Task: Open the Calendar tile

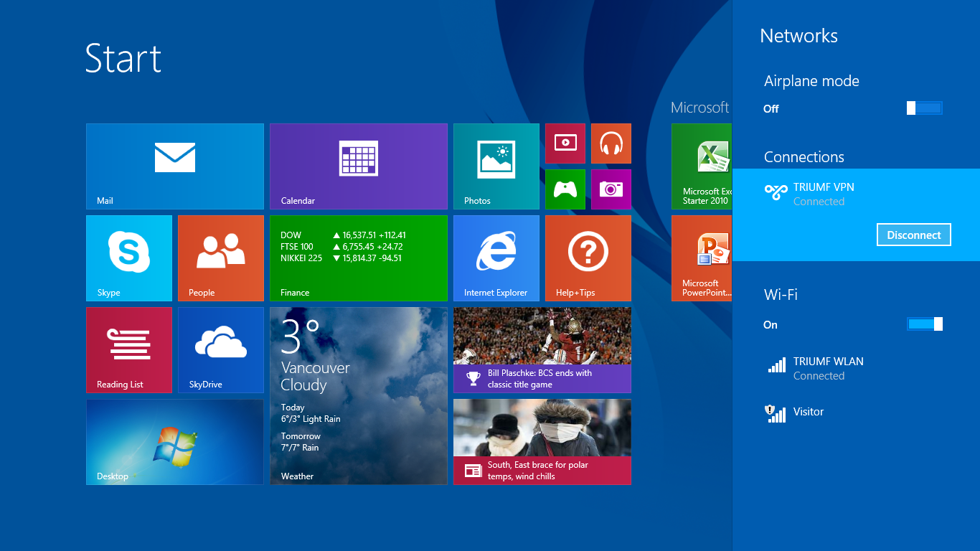Action: coord(358,166)
